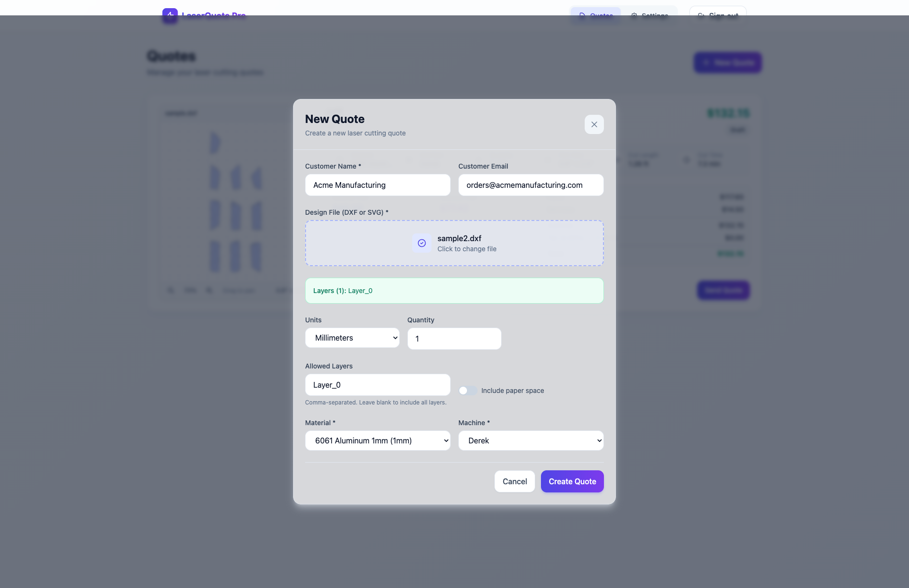Click the Quantity field

tap(454, 339)
